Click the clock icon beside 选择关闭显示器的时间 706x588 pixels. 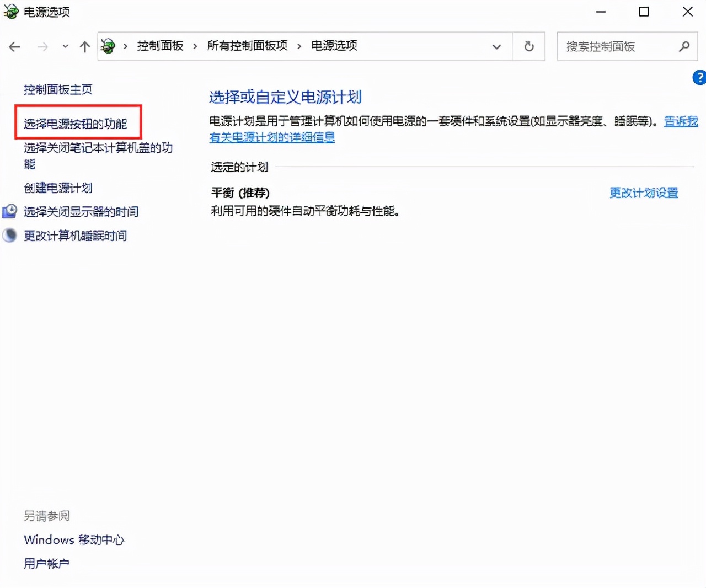9,211
